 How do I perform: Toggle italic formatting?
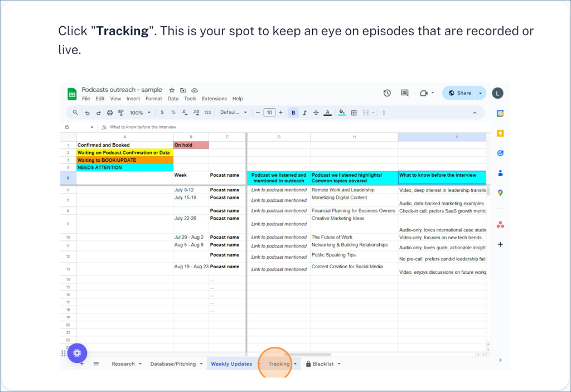tap(304, 113)
